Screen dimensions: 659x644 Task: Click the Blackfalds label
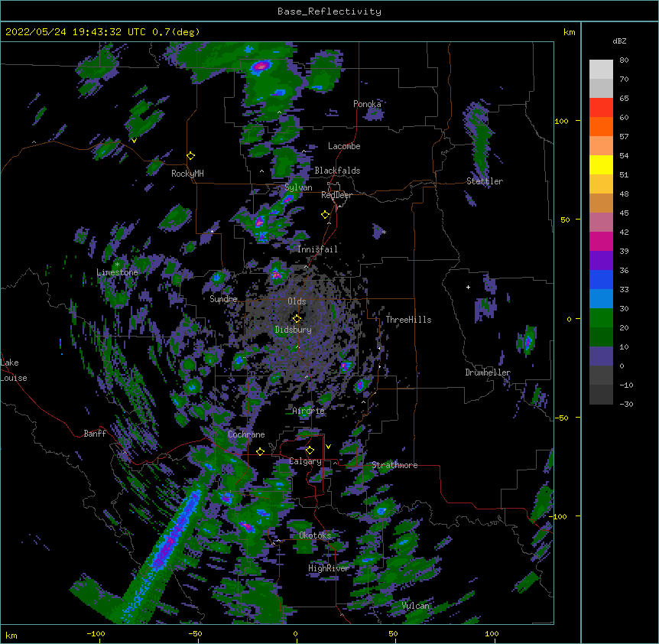coord(337,171)
